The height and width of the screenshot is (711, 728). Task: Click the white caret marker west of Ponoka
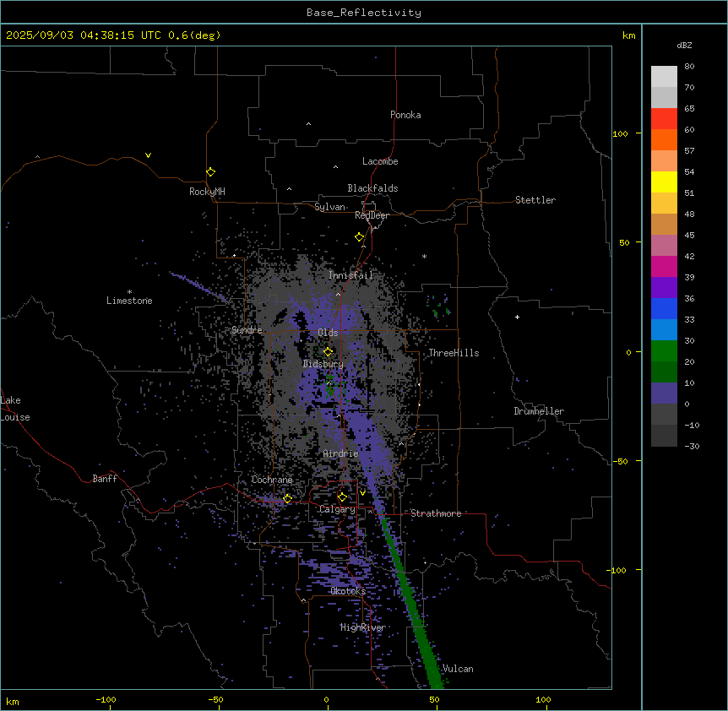tap(309, 124)
